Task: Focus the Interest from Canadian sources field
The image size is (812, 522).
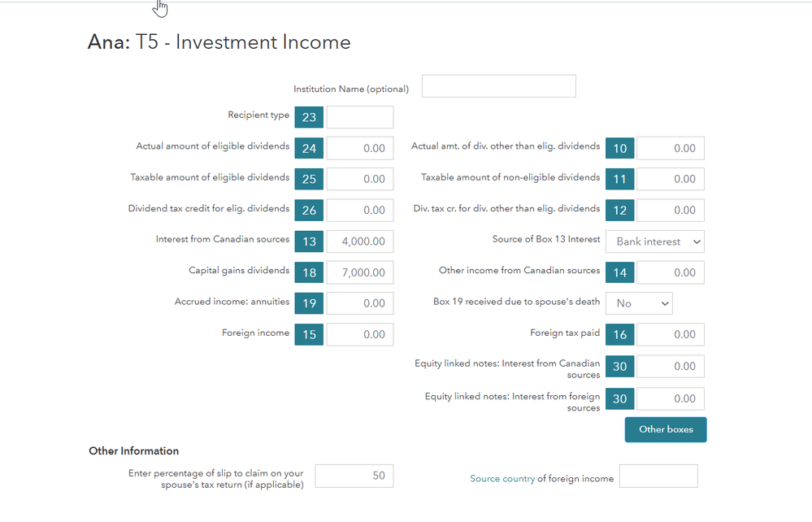Action: (360, 241)
